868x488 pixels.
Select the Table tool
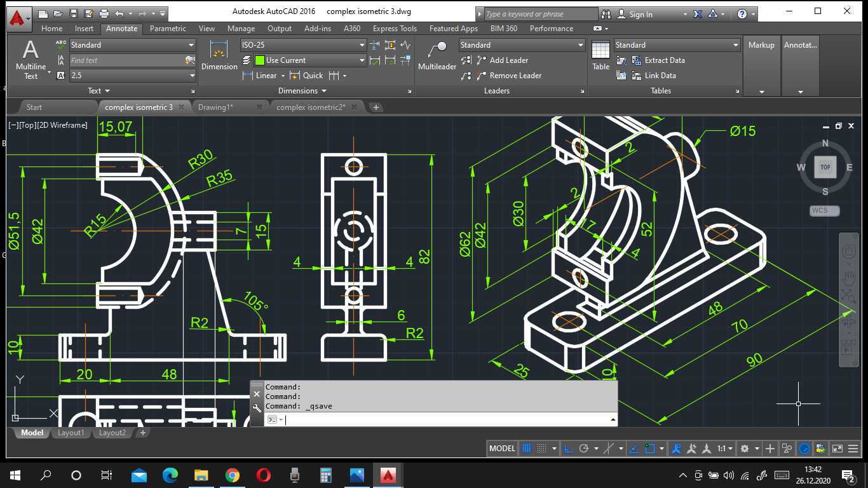pyautogui.click(x=600, y=55)
